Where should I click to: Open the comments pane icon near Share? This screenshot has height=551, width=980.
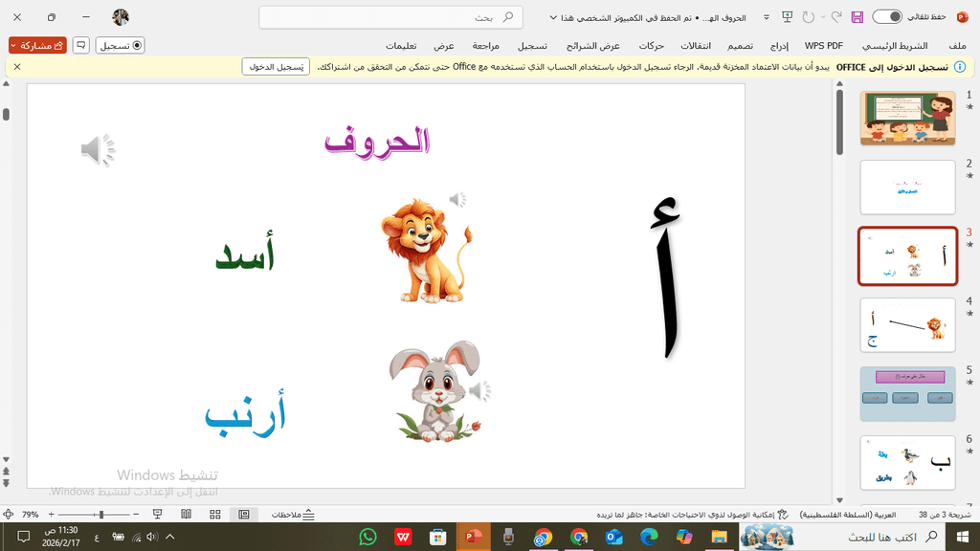pyautogui.click(x=81, y=45)
